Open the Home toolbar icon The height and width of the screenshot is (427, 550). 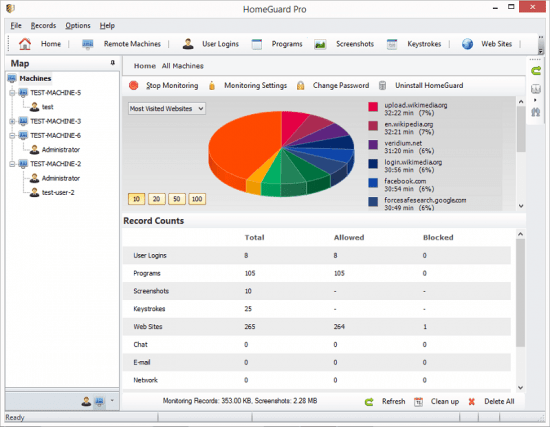coord(25,44)
